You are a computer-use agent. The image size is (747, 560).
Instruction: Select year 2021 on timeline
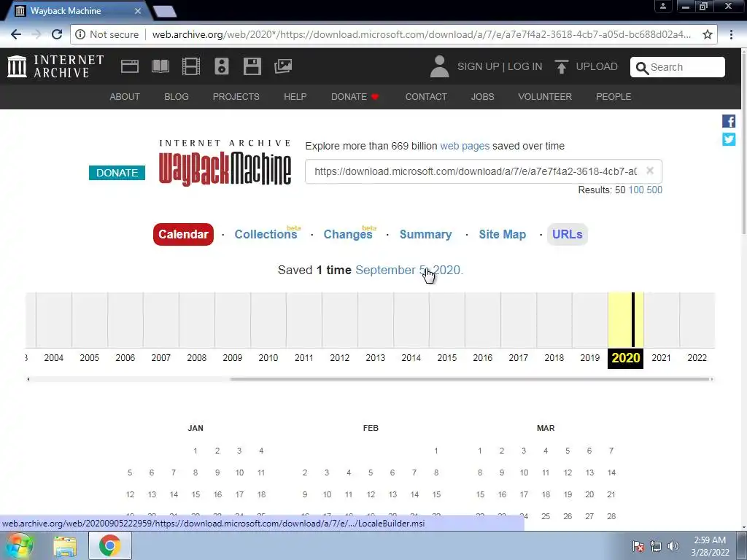click(x=661, y=358)
